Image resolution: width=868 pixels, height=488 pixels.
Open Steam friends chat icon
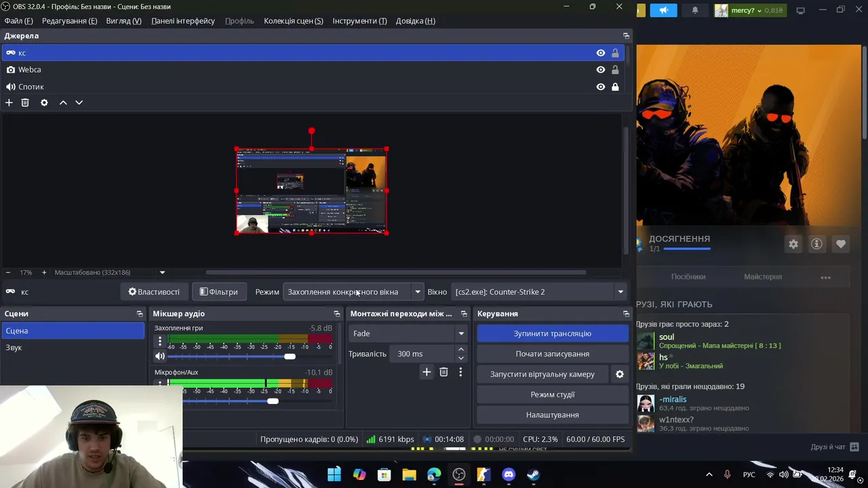click(x=854, y=447)
